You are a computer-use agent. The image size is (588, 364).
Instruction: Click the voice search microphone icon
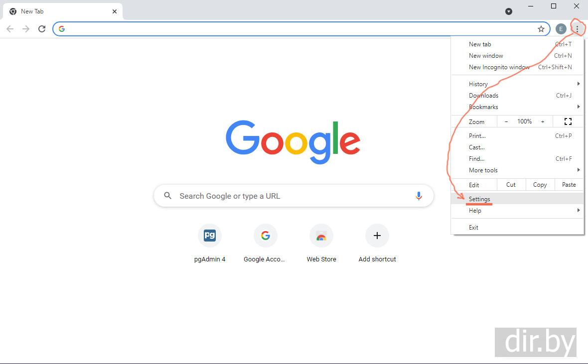[x=419, y=196]
